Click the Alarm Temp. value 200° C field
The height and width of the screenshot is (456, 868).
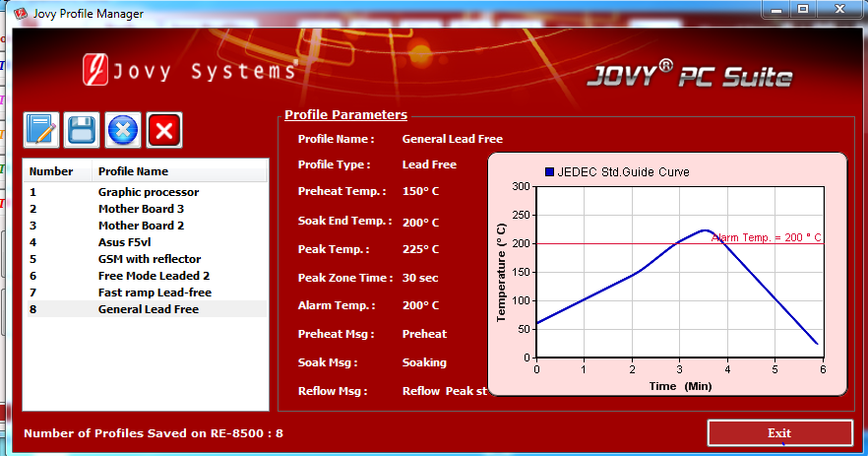420,305
